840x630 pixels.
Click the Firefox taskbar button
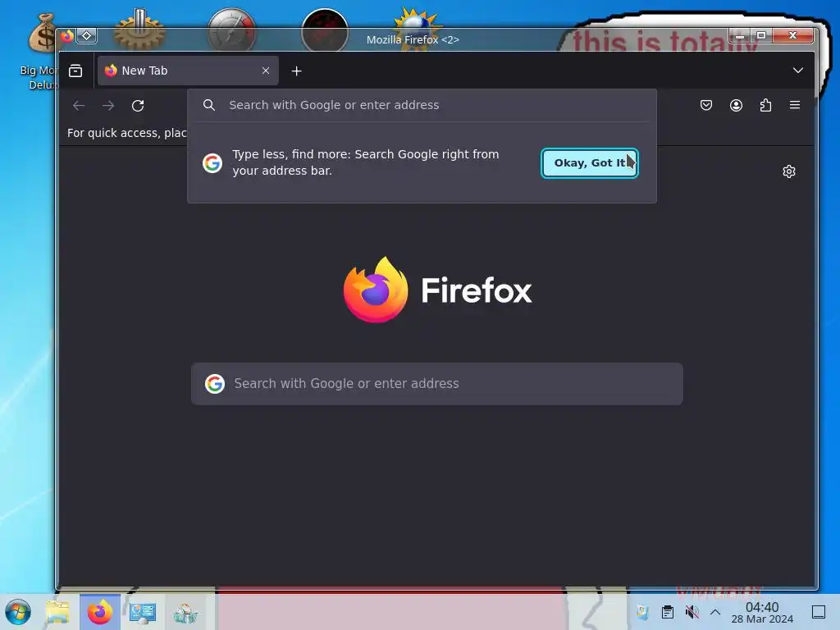[100, 612]
